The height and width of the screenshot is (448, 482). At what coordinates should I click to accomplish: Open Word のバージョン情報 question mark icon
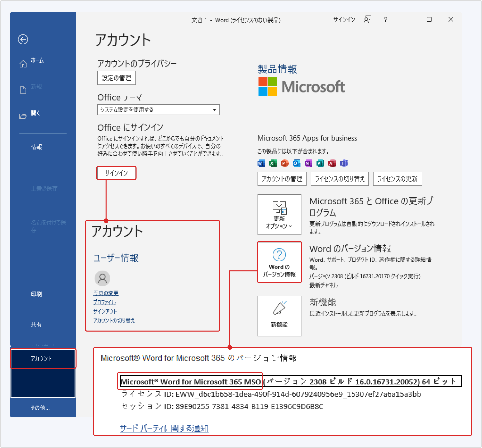pos(279,255)
